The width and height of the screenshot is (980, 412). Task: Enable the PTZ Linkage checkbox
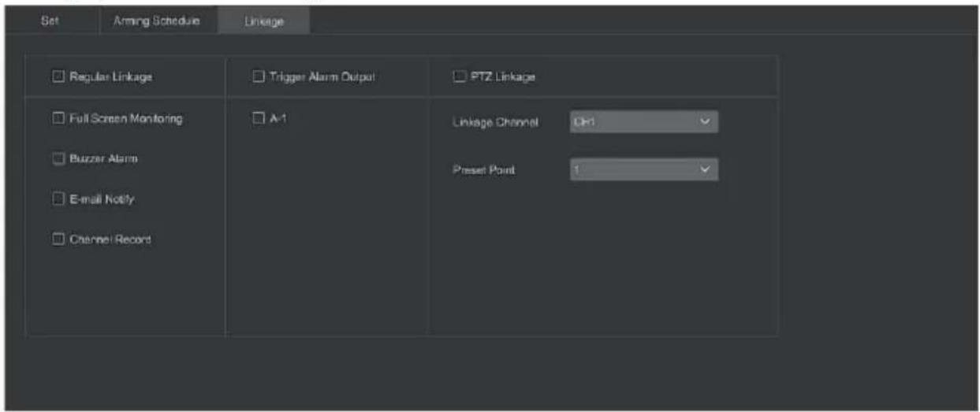(459, 77)
